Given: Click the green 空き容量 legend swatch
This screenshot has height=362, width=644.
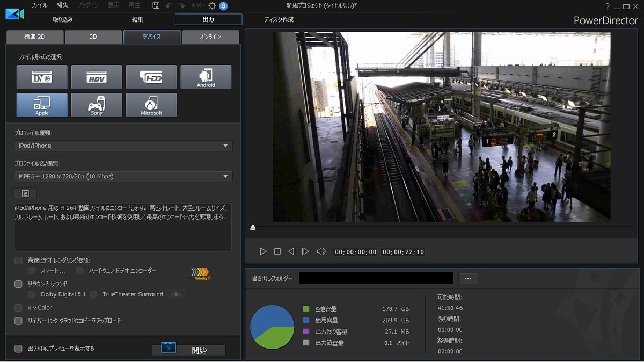Looking at the screenshot, I should (306, 309).
